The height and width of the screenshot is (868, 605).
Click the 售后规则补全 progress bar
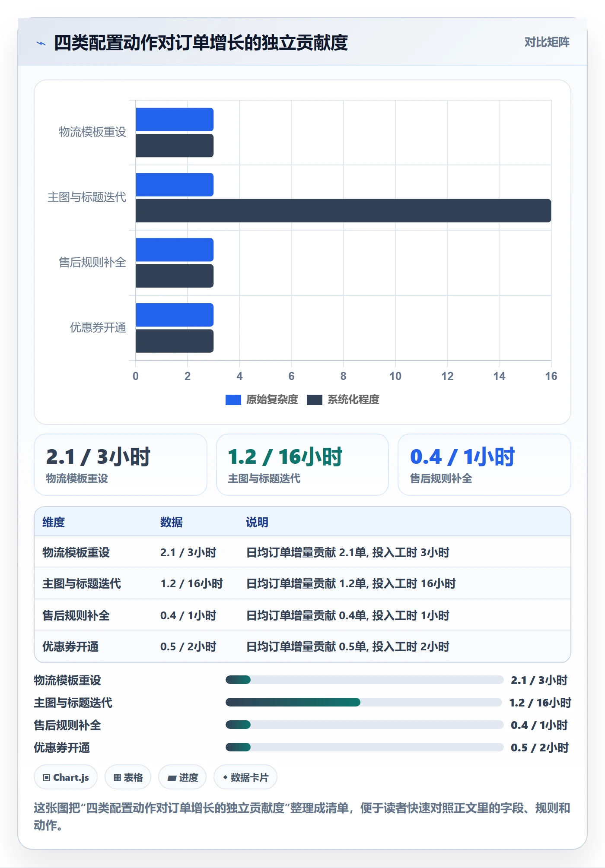coord(364,725)
